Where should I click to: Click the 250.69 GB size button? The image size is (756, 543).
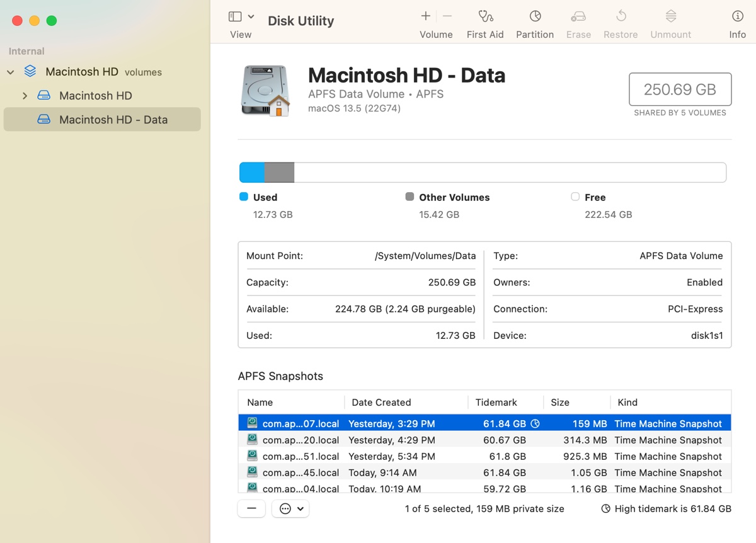coord(679,89)
